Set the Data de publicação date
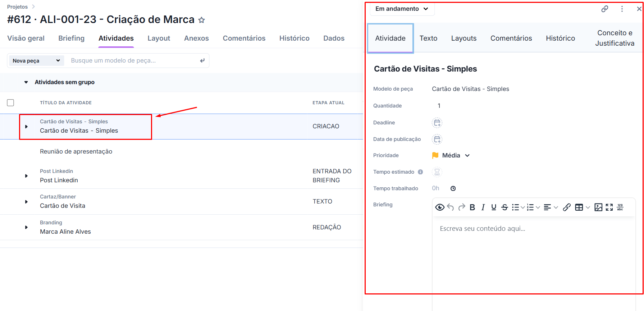This screenshot has width=644, height=311. pyautogui.click(x=437, y=139)
